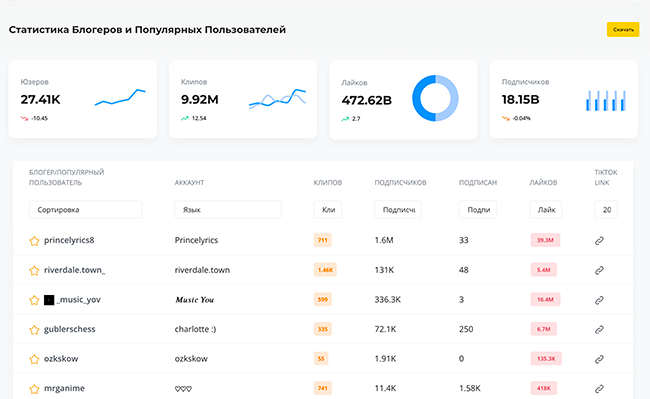The height and width of the screenshot is (399, 650).
Task: Open the Сортировка sort dropdown
Action: coord(86,210)
